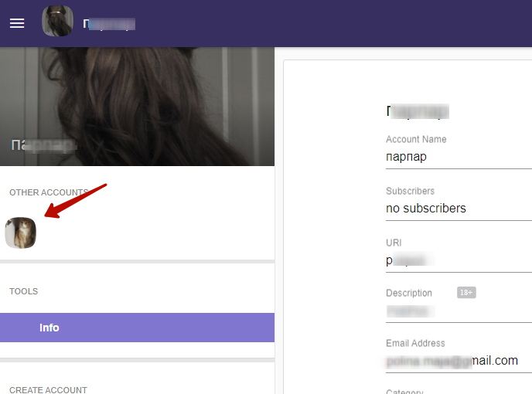Open the hamburger menu
This screenshot has width=532, height=394.
[x=17, y=23]
